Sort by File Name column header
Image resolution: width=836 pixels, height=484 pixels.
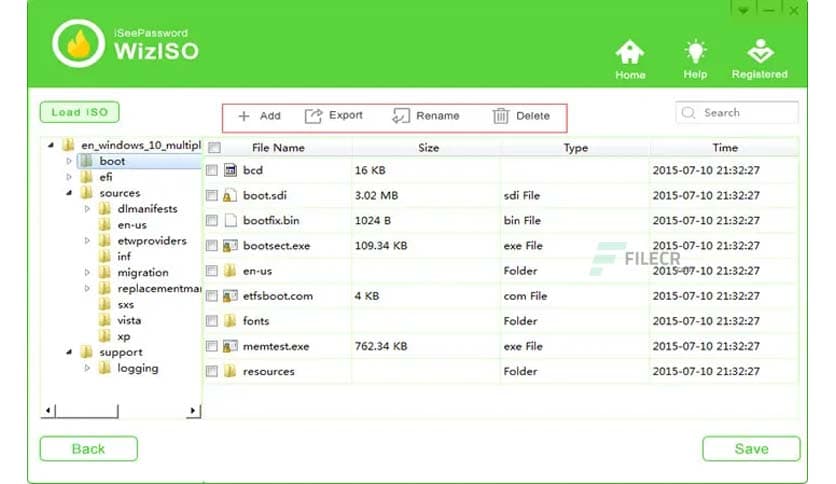tap(278, 148)
